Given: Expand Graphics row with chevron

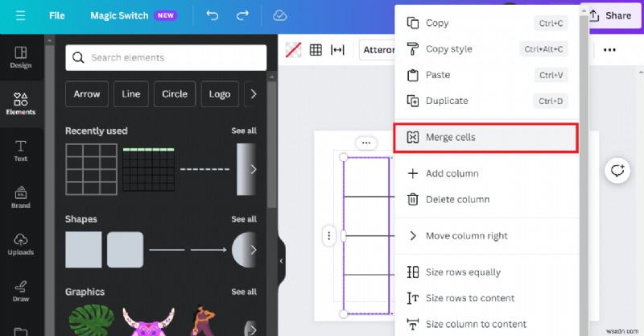Looking at the screenshot, I should (x=254, y=330).
